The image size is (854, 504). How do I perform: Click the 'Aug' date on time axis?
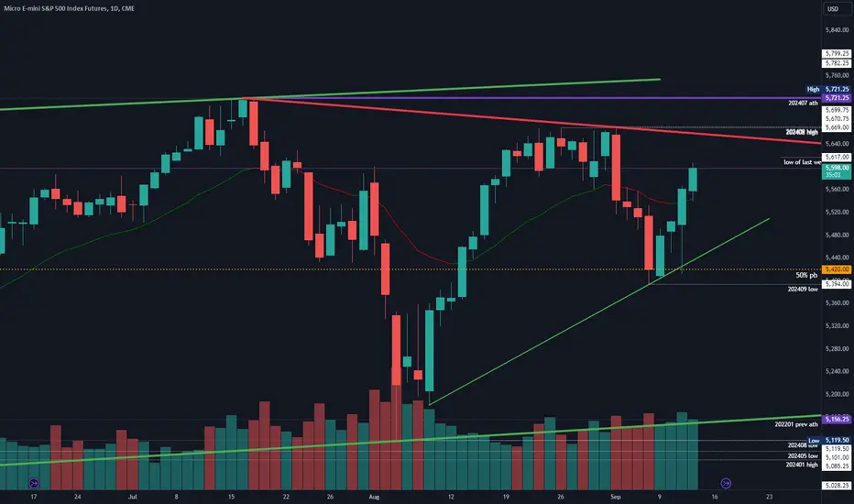pos(374,497)
